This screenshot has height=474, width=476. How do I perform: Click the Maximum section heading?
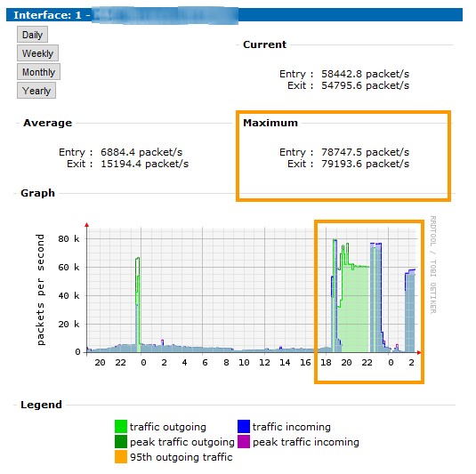click(x=270, y=123)
